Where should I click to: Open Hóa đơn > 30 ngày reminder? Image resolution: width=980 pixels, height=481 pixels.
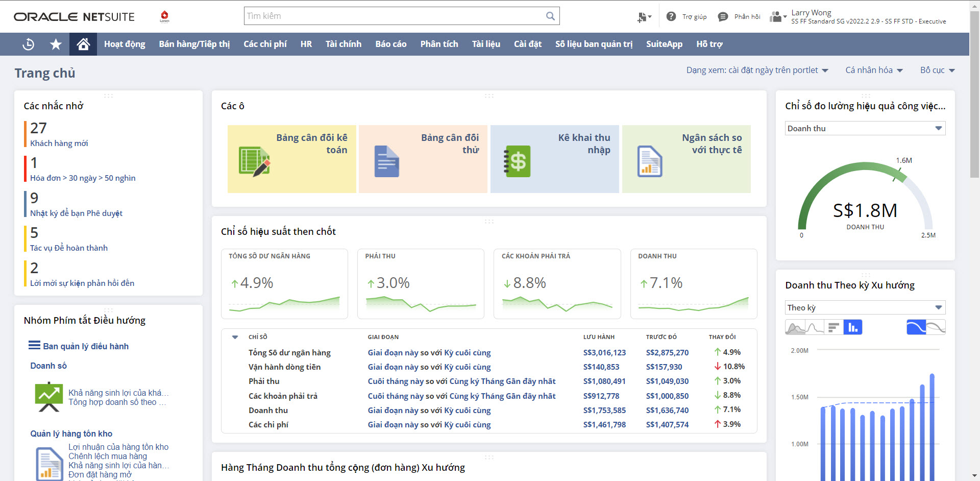tap(83, 178)
